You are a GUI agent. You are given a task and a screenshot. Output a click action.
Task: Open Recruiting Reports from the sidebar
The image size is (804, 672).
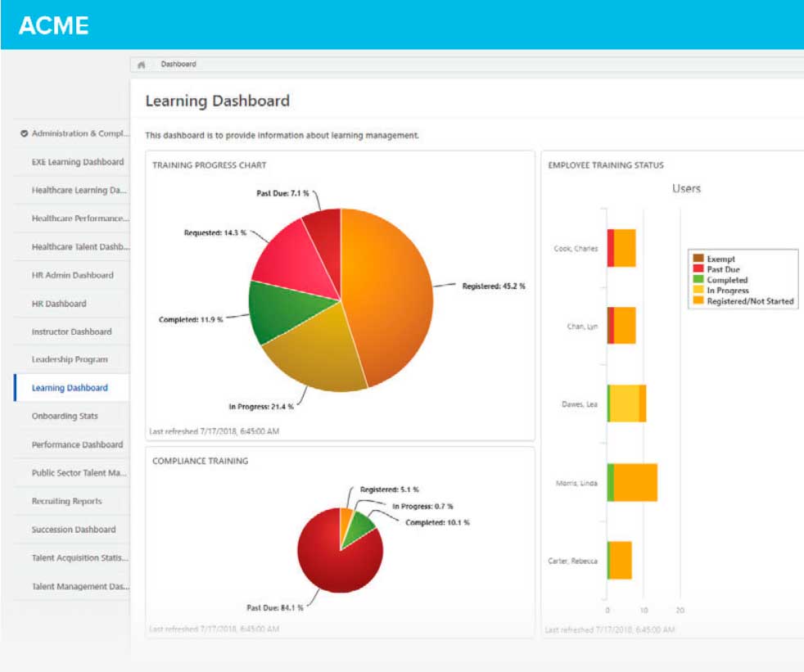[67, 501]
